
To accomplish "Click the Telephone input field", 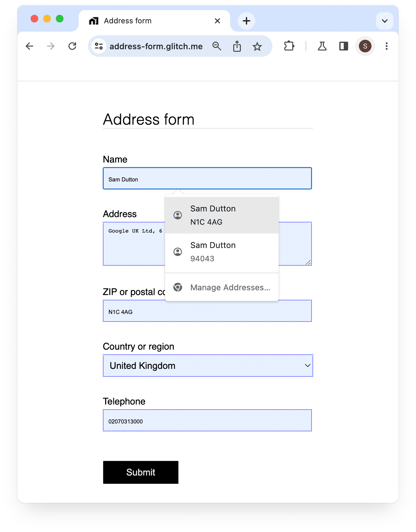I will pos(207,420).
